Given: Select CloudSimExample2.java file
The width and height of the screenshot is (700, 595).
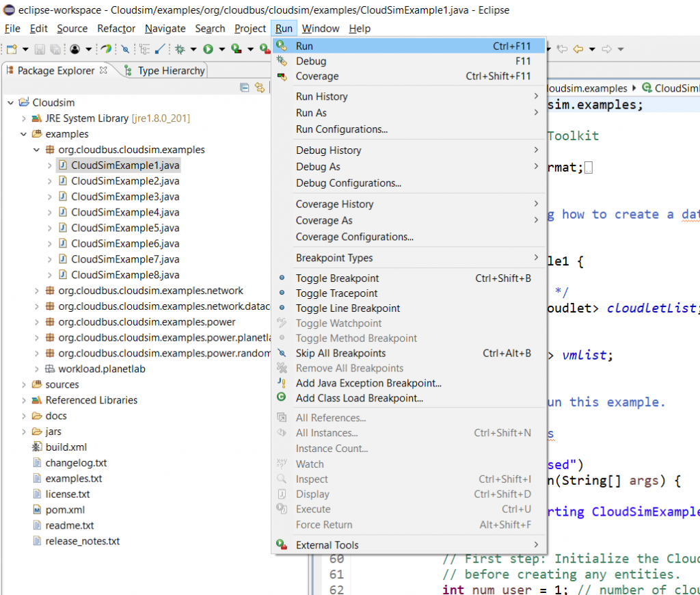Looking at the screenshot, I should [119, 181].
